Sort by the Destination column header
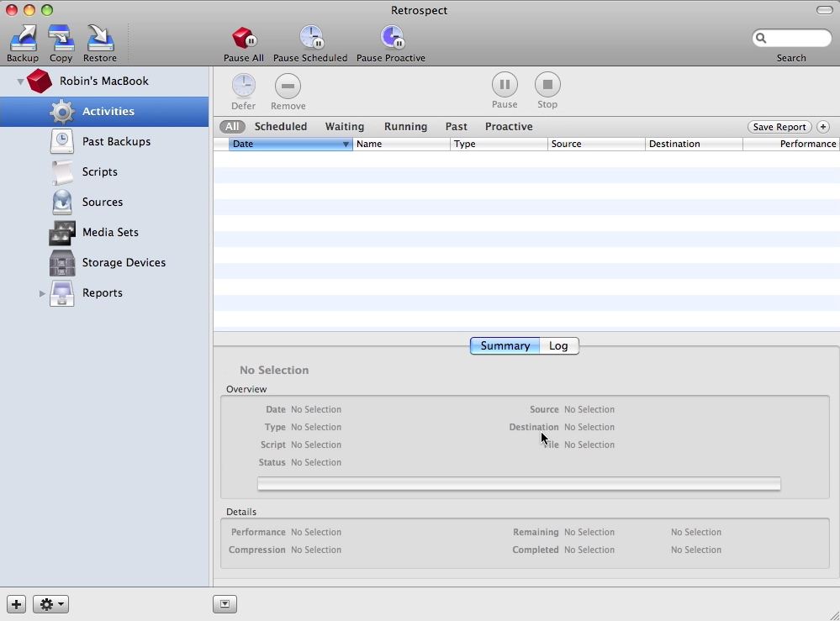The height and width of the screenshot is (621, 840). [x=694, y=144]
